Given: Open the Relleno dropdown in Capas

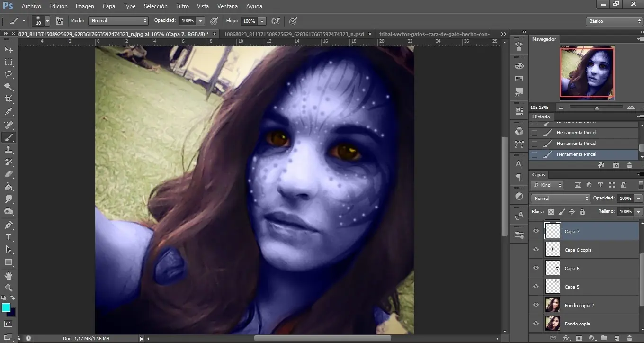Looking at the screenshot, I should (638, 212).
